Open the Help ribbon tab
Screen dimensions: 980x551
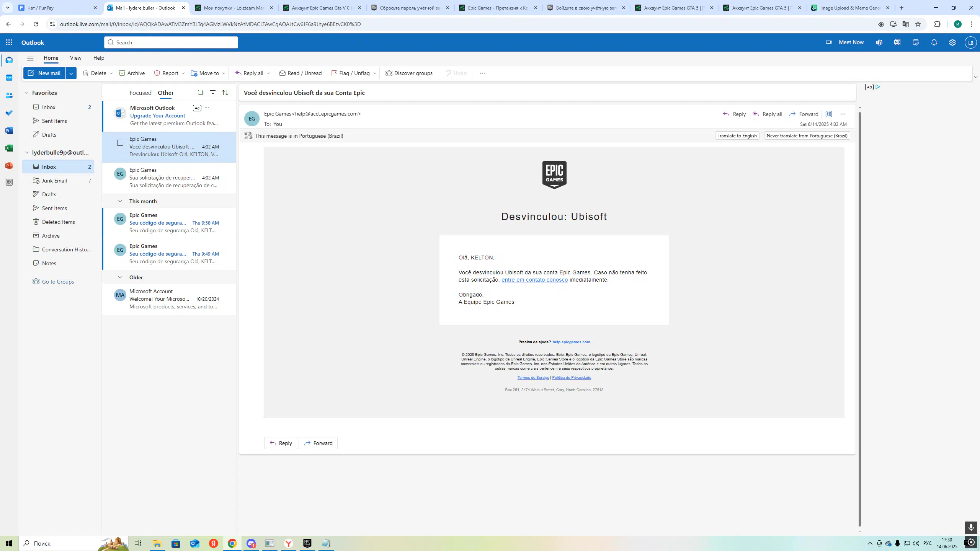pos(99,58)
